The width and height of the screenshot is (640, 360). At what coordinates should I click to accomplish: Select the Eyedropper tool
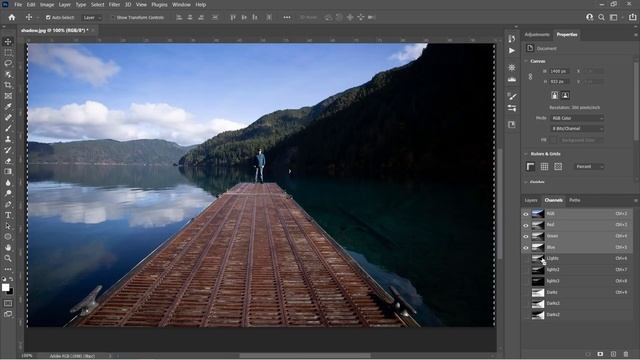8,107
